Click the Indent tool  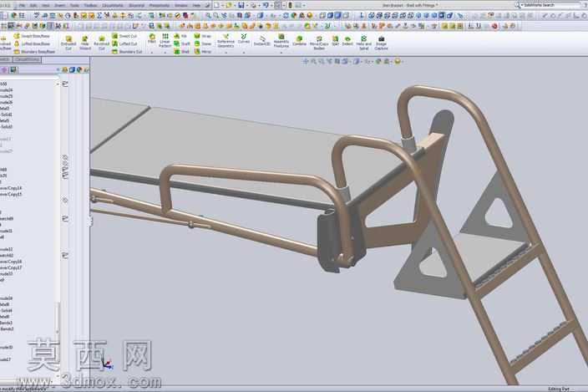click(347, 41)
